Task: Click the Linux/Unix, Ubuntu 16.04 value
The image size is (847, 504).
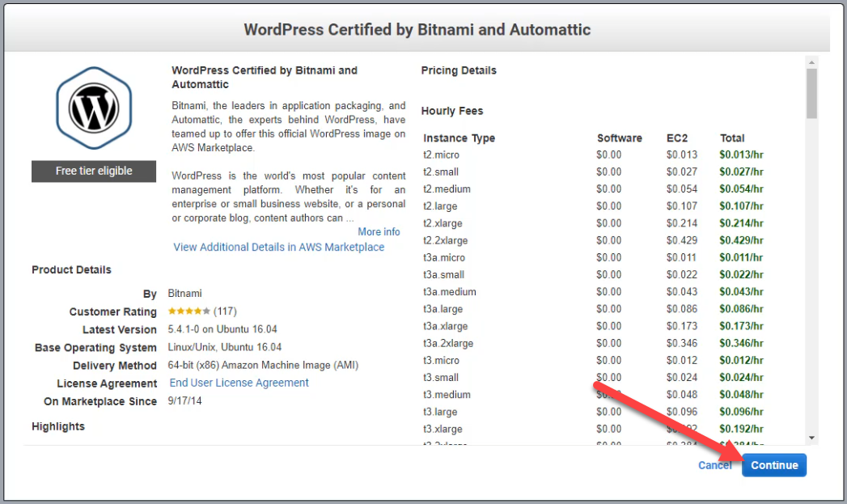Action: (225, 347)
